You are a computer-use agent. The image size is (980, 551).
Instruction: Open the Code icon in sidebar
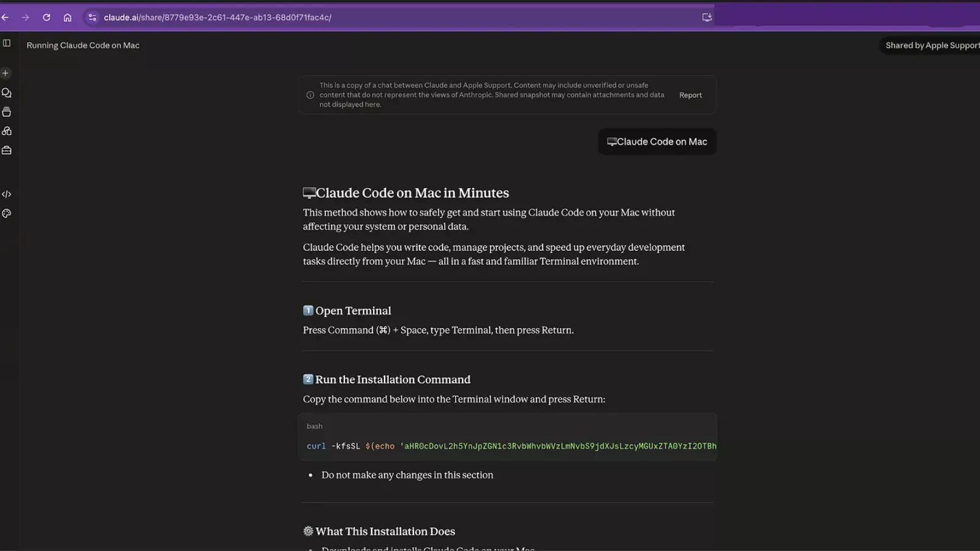7,194
